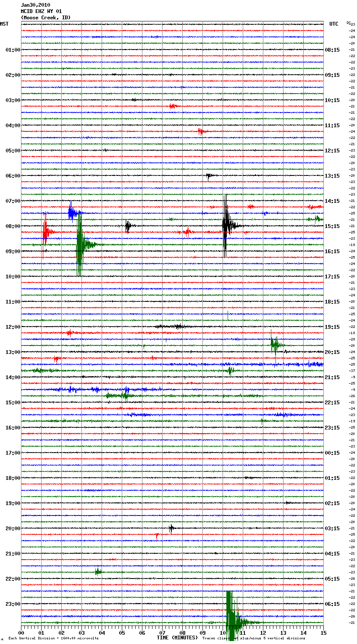Select the 01:00 MST row label

tap(13, 50)
